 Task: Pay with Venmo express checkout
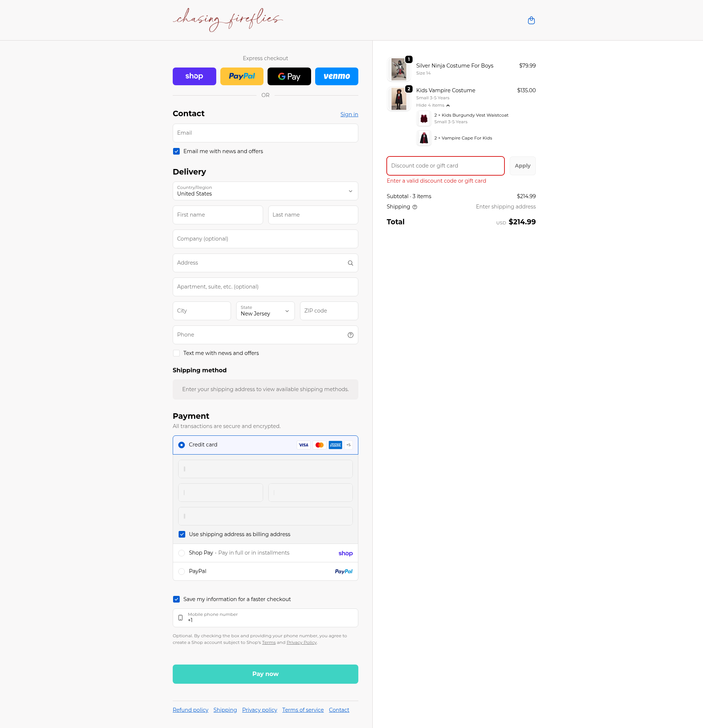pos(336,76)
